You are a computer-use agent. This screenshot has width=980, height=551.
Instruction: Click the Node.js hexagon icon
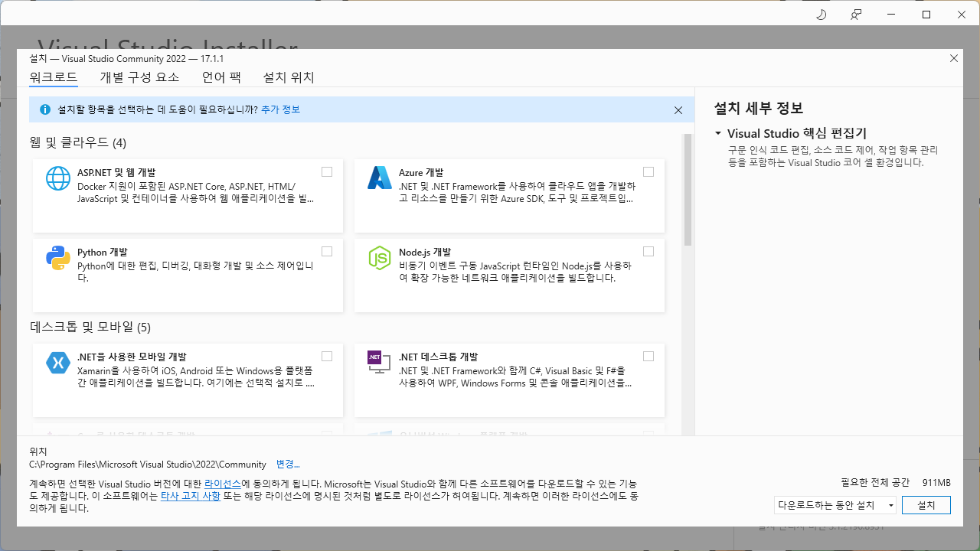coord(380,258)
